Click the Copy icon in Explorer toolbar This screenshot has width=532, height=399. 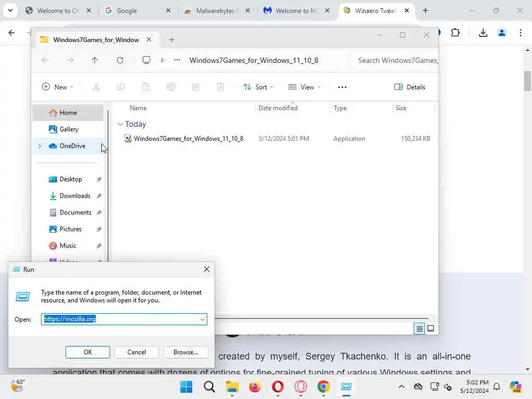coord(121,87)
